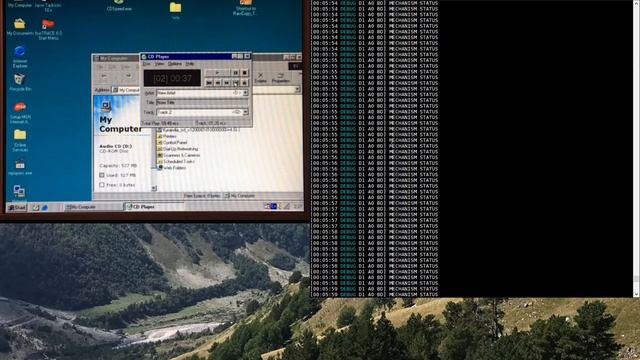Click the Properties toolbar button in My Computer
This screenshot has width=640, height=360.
coord(280,78)
